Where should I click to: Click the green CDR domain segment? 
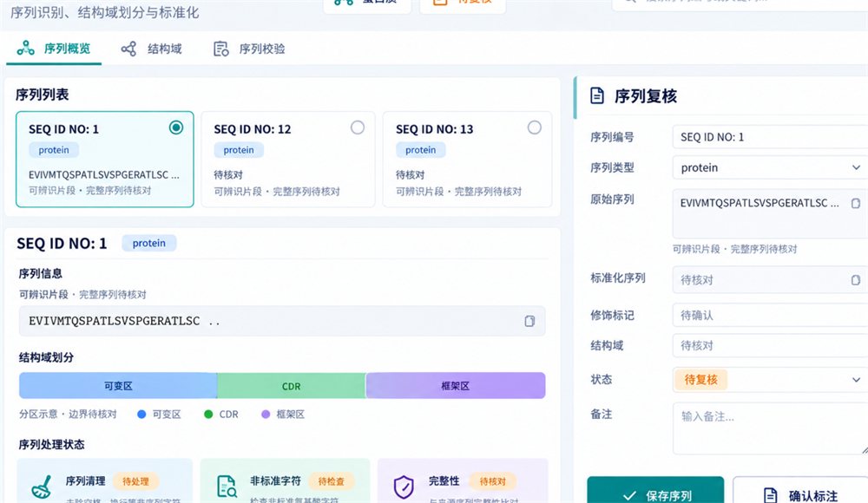(291, 386)
